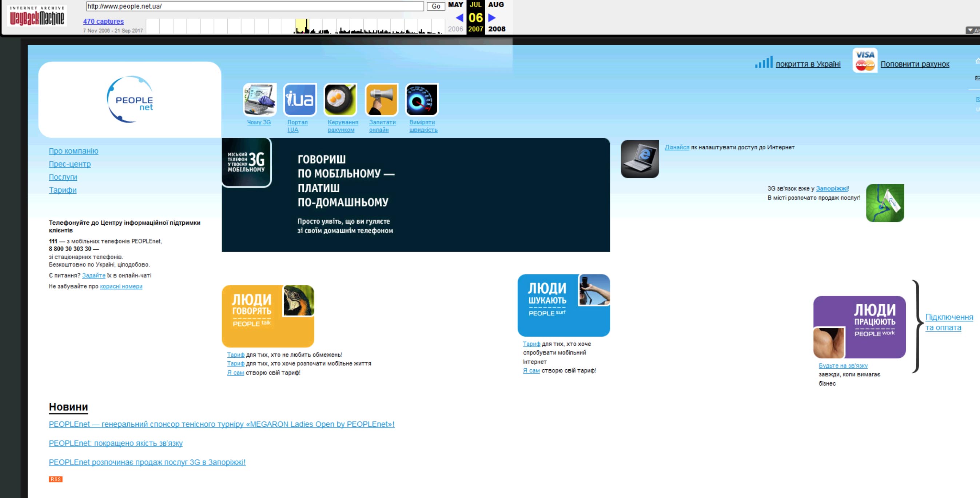
Task: Open the speedometer speed test icon
Action: pyautogui.click(x=422, y=100)
